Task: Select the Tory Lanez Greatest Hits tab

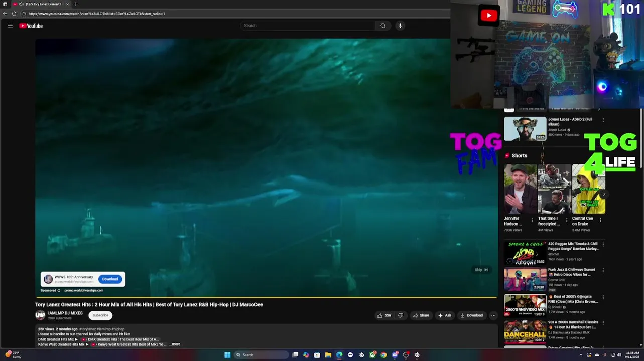Action: [42, 4]
